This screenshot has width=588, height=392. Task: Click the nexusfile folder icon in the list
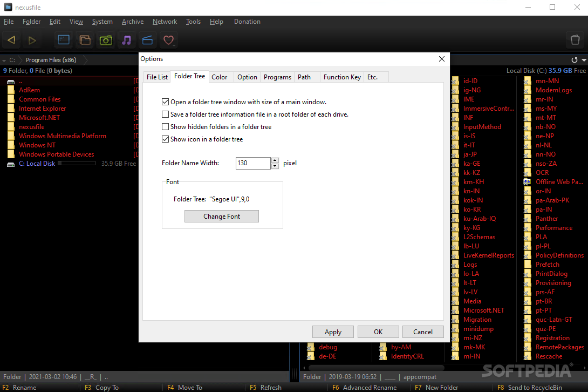tap(11, 127)
